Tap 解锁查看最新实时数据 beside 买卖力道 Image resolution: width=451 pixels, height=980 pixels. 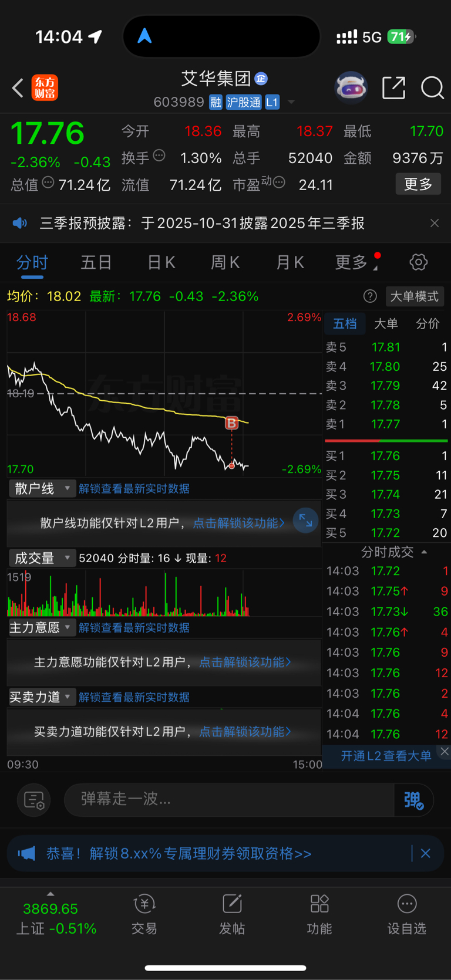click(x=134, y=697)
